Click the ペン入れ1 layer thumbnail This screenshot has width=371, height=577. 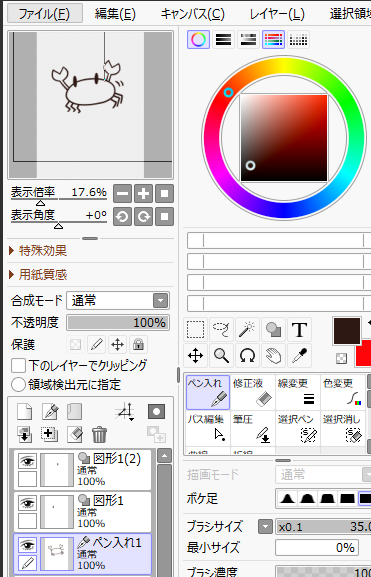tap(57, 554)
